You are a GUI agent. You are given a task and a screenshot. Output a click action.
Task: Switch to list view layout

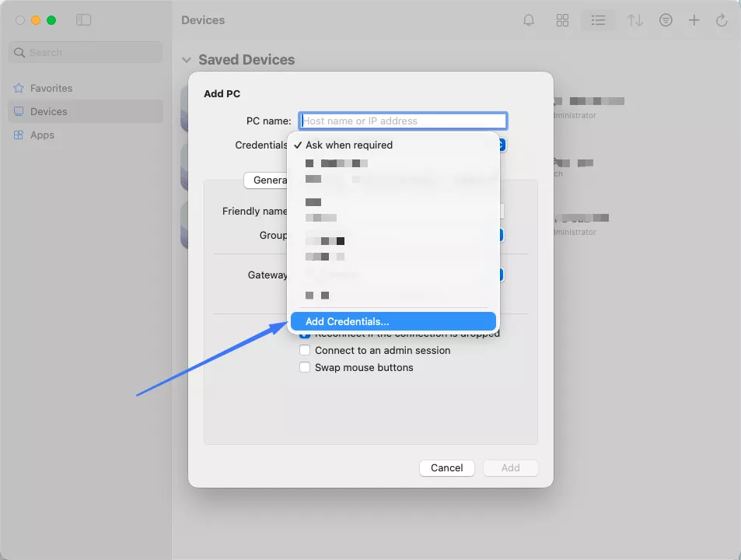598,20
